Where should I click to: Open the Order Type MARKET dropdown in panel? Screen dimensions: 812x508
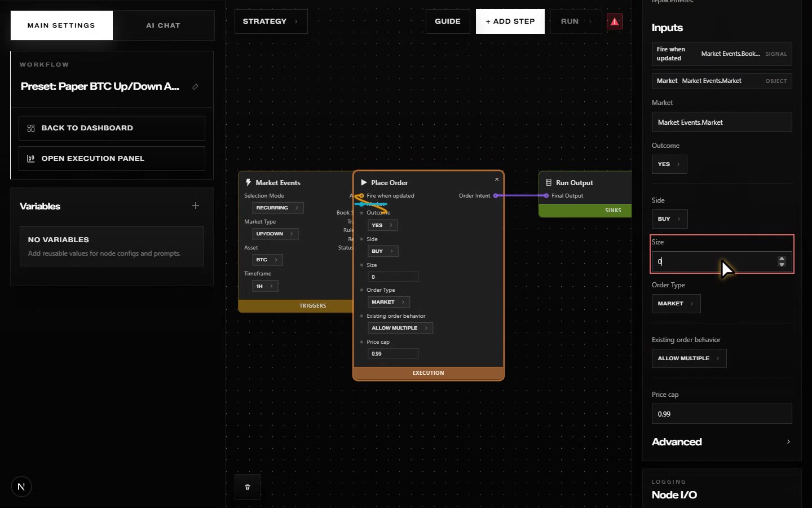coord(676,304)
